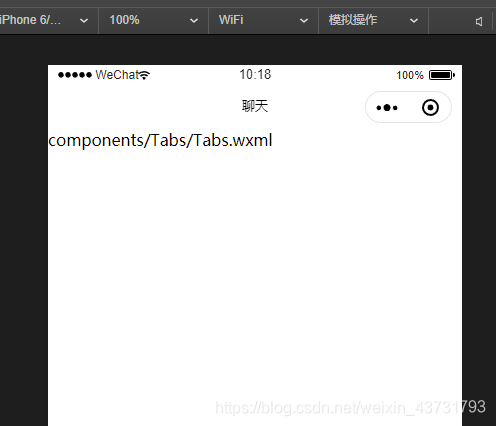The image size is (496, 426).
Task: Open the 模拟操作 dropdown menu
Action: pos(373,20)
